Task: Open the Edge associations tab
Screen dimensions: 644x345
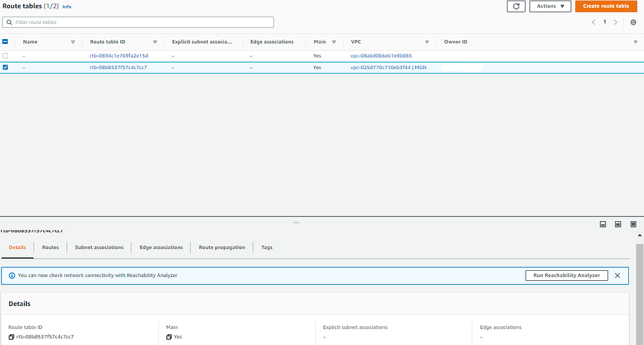Action: 161,248
